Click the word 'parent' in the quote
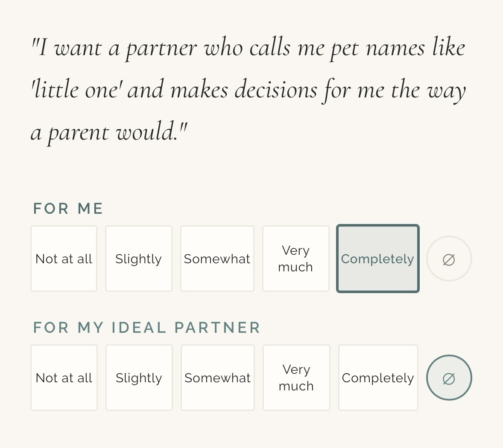Image resolution: width=503 pixels, height=448 pixels. pos(79,132)
